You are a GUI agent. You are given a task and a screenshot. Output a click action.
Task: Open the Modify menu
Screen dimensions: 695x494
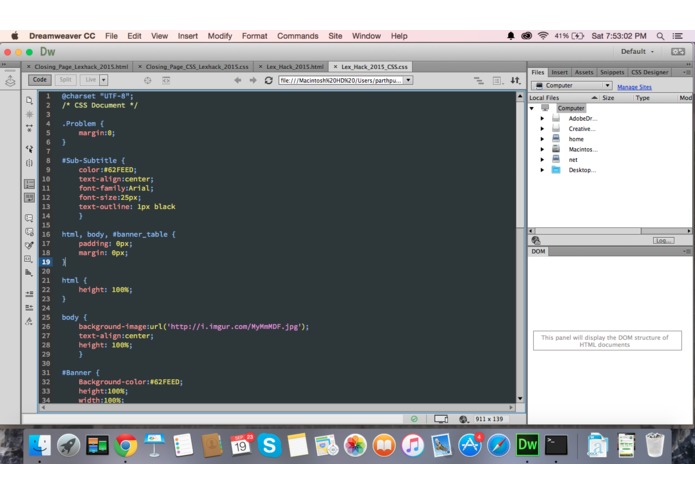coord(220,36)
